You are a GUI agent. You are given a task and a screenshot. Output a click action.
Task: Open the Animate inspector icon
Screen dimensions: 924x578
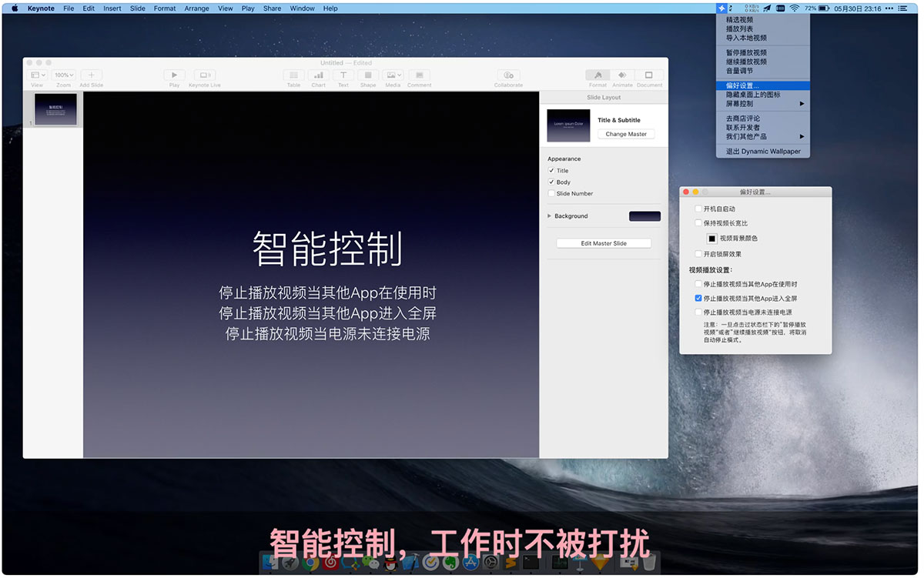tap(622, 75)
